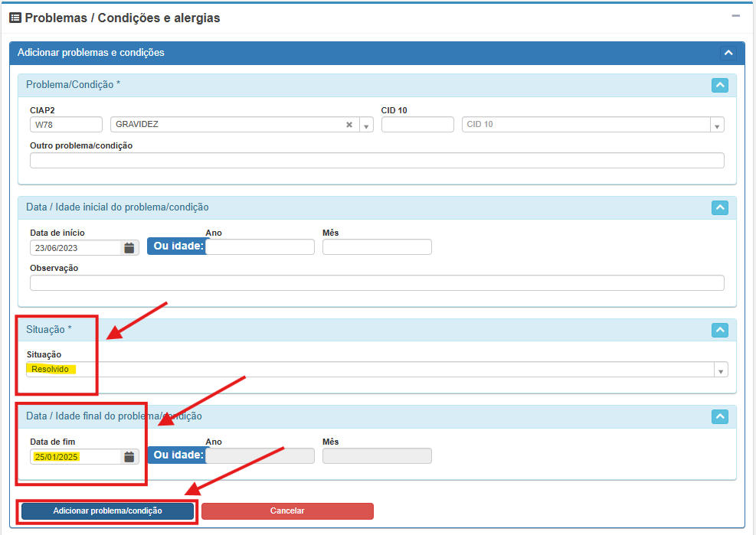Collapse the Data / Idade final section
The image size is (756, 535).
pos(719,416)
